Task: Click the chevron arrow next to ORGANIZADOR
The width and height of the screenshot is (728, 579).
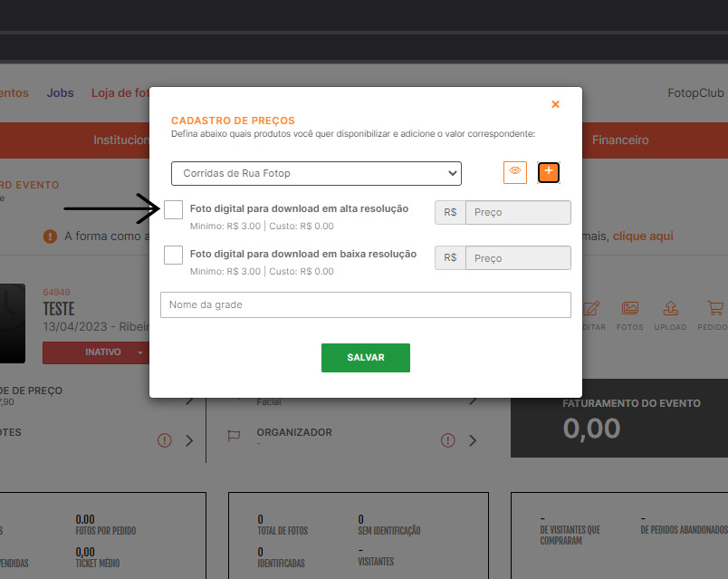Action: [x=473, y=440]
